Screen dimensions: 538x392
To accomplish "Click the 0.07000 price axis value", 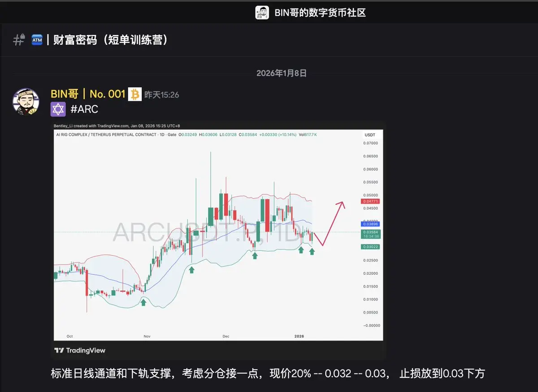I will click(x=370, y=143).
